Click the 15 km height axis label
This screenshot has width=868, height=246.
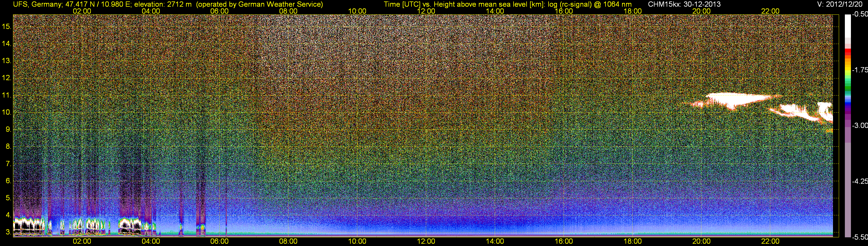click(6, 26)
